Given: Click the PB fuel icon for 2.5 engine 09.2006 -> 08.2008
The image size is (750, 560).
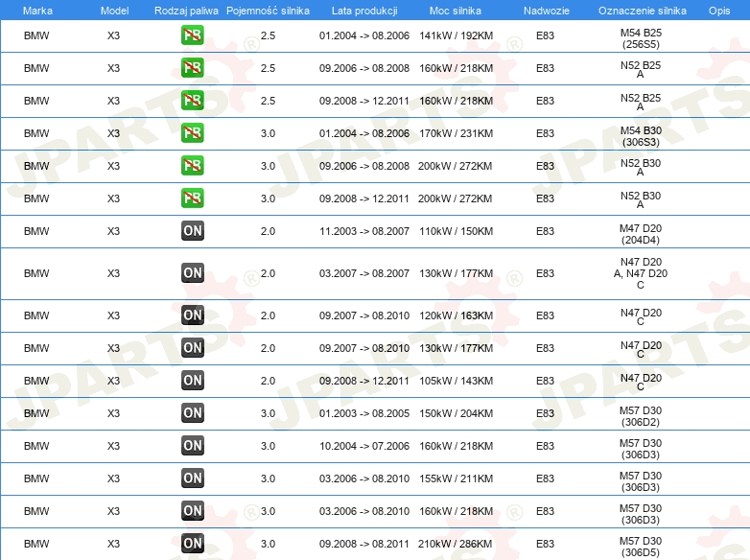Looking at the screenshot, I should click(x=192, y=68).
